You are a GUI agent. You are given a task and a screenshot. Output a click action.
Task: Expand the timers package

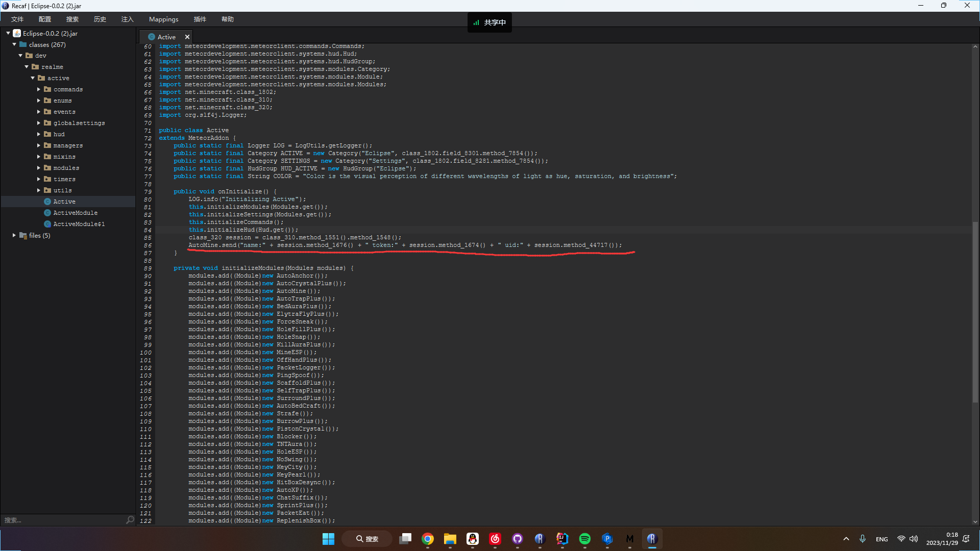[x=39, y=179]
